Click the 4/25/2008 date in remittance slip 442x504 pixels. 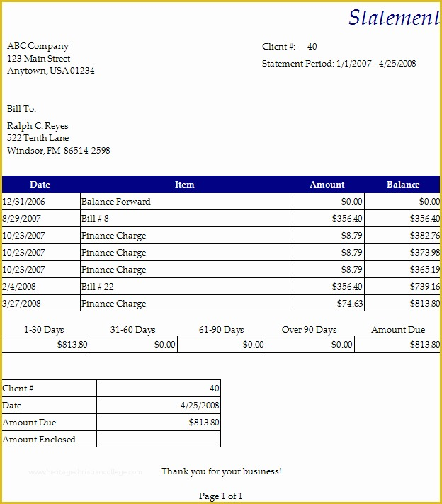pos(200,406)
